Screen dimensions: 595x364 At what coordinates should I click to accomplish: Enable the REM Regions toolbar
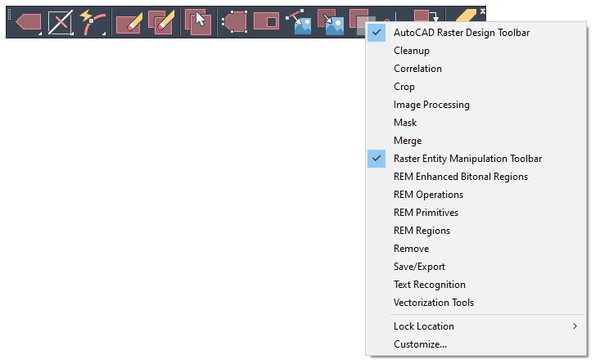click(x=476, y=231)
